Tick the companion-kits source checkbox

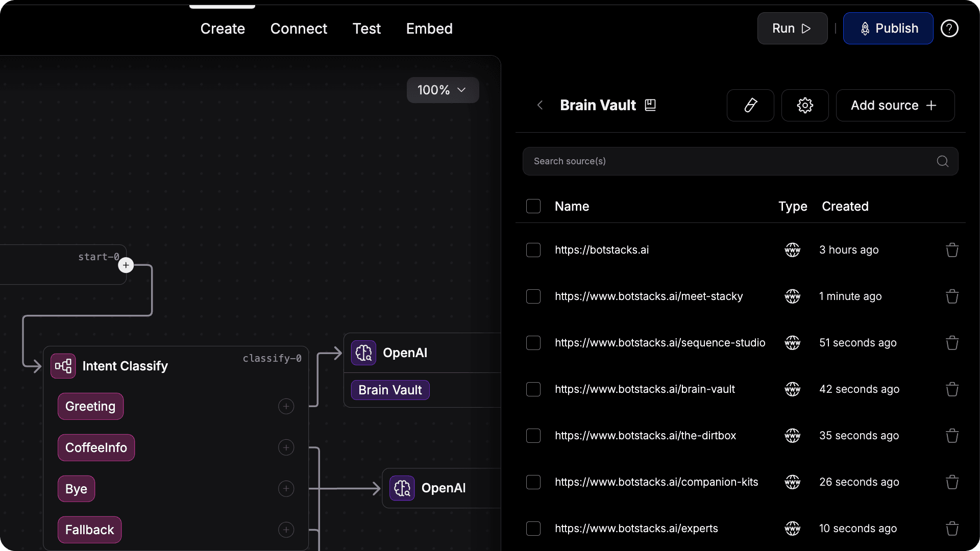pyautogui.click(x=533, y=482)
